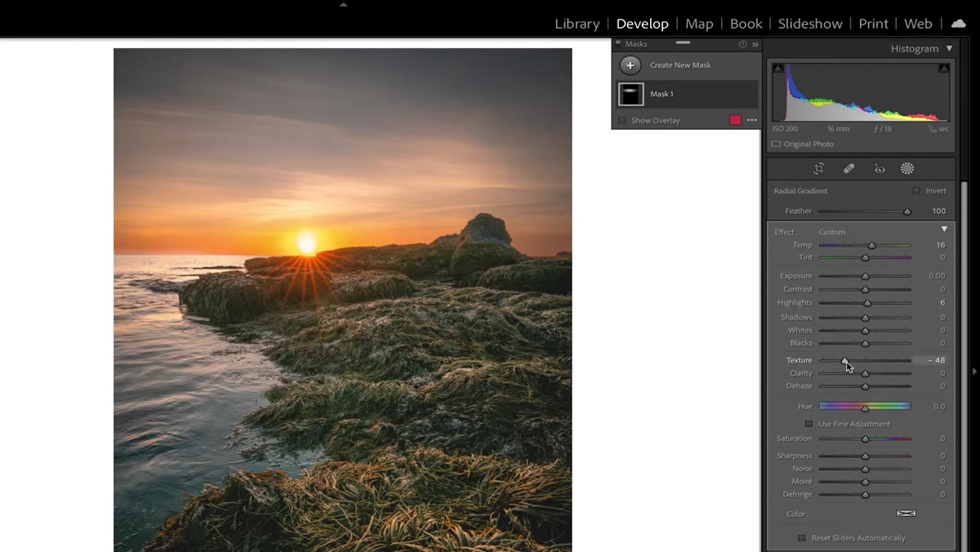
Task: Click the Hue rainbow slider
Action: pyautogui.click(x=865, y=406)
